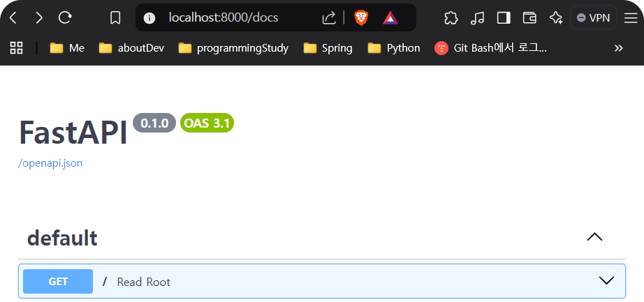Open Leo AI assistant icon

[x=556, y=17]
